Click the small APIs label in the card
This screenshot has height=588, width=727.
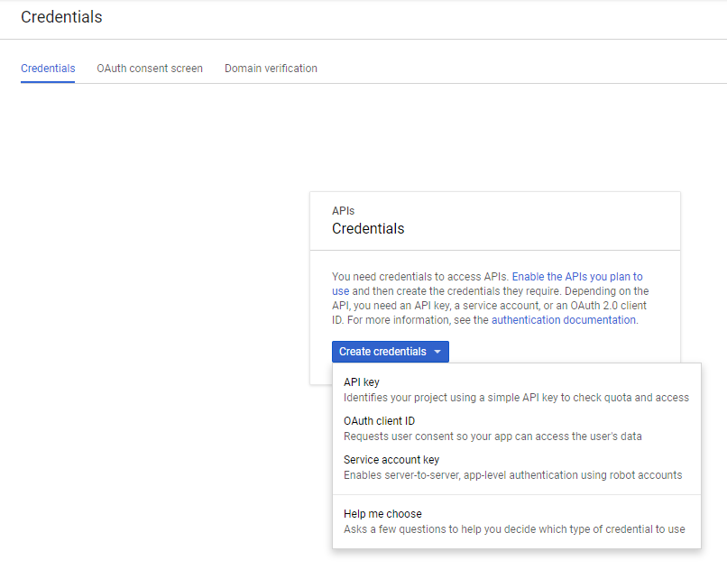coord(343,211)
